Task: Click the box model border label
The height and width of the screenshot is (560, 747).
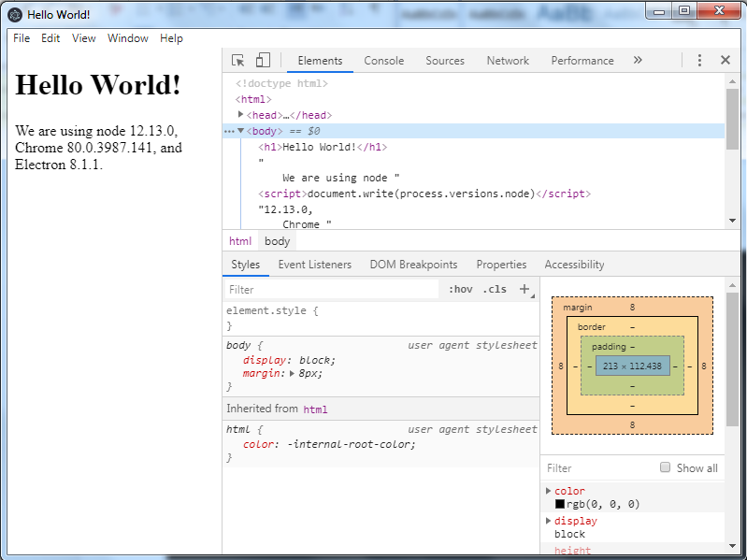Action: click(x=591, y=326)
